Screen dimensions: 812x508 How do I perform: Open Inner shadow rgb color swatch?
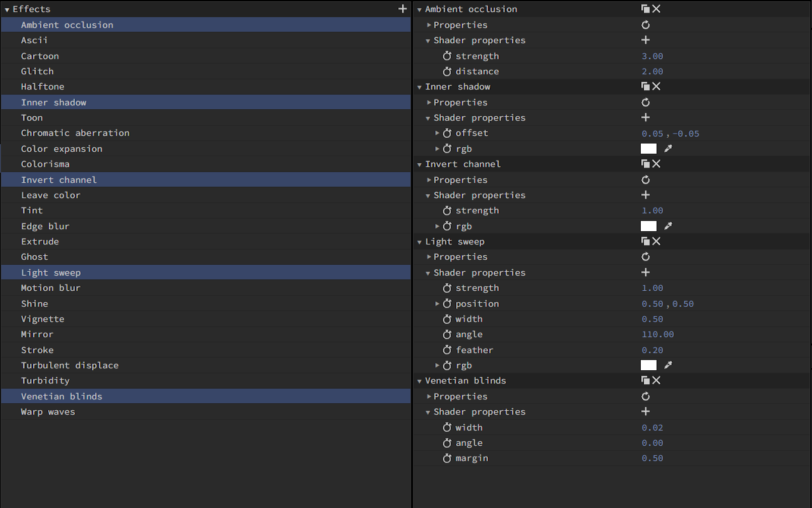pyautogui.click(x=648, y=149)
